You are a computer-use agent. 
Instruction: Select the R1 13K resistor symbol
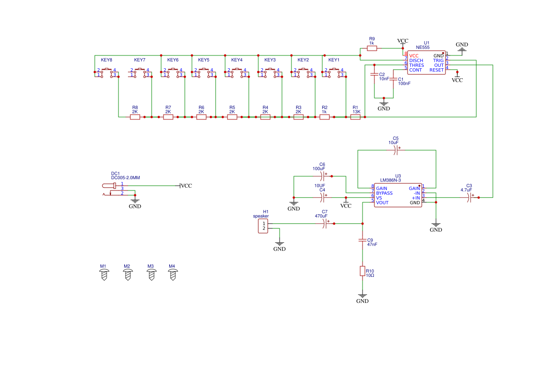click(355, 117)
